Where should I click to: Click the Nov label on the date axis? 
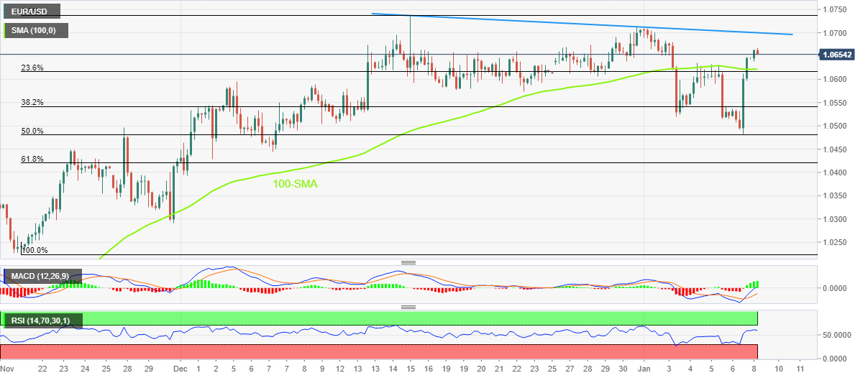[x=6, y=368]
